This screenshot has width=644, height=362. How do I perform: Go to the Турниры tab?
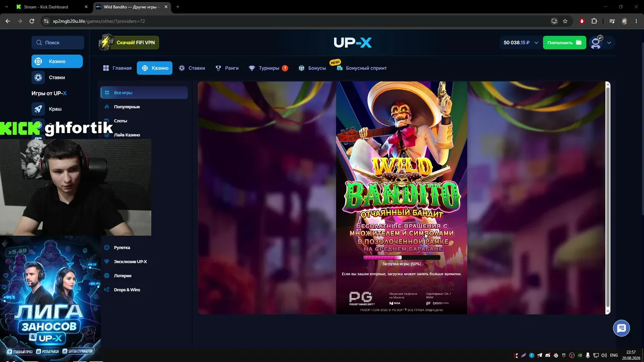268,68
